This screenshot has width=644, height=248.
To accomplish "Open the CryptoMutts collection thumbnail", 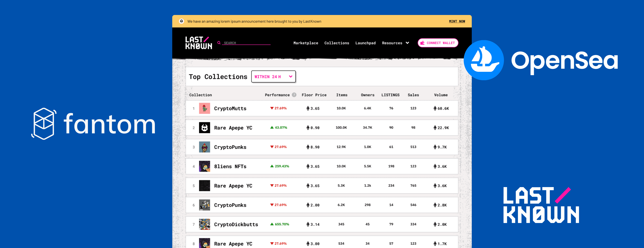I will coord(204,108).
